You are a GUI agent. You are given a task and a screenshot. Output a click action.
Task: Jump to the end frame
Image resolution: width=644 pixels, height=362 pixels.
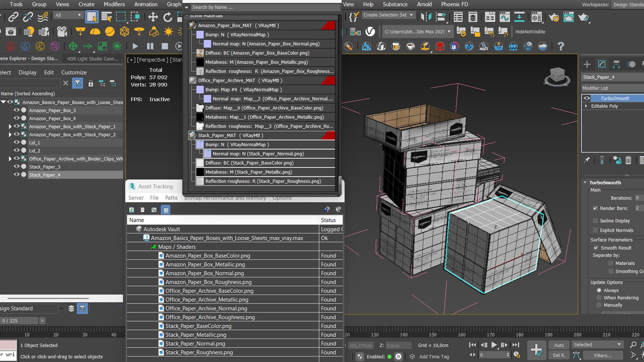(x=516, y=345)
